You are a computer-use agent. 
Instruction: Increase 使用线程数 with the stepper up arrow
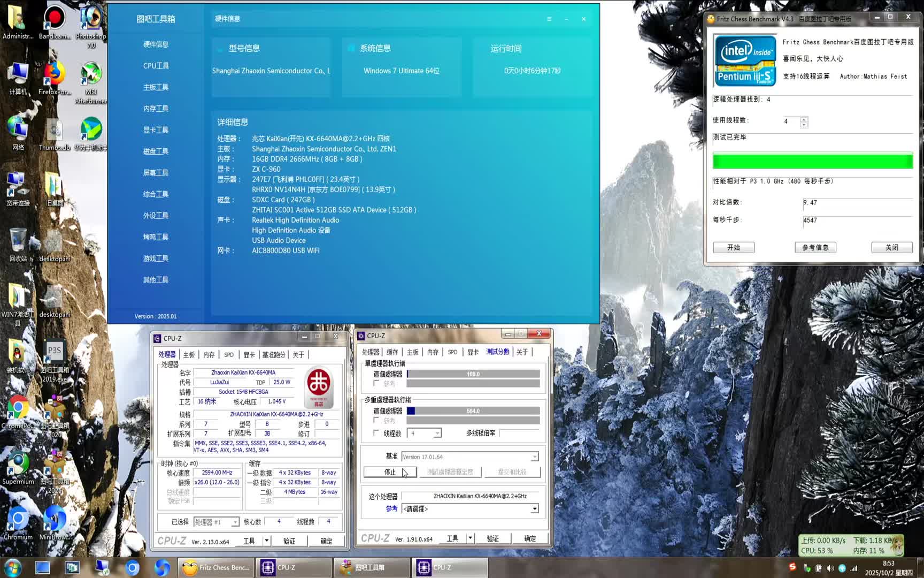[x=803, y=118]
